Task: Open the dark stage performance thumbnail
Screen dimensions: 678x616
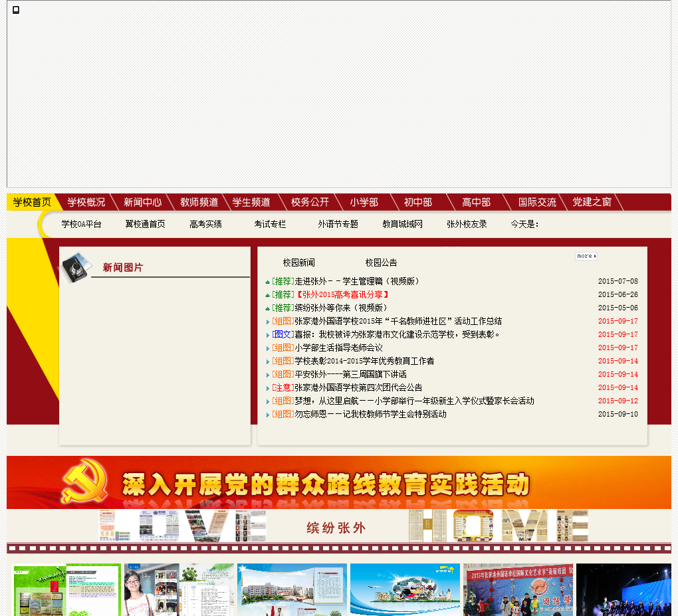Action: coord(624,589)
